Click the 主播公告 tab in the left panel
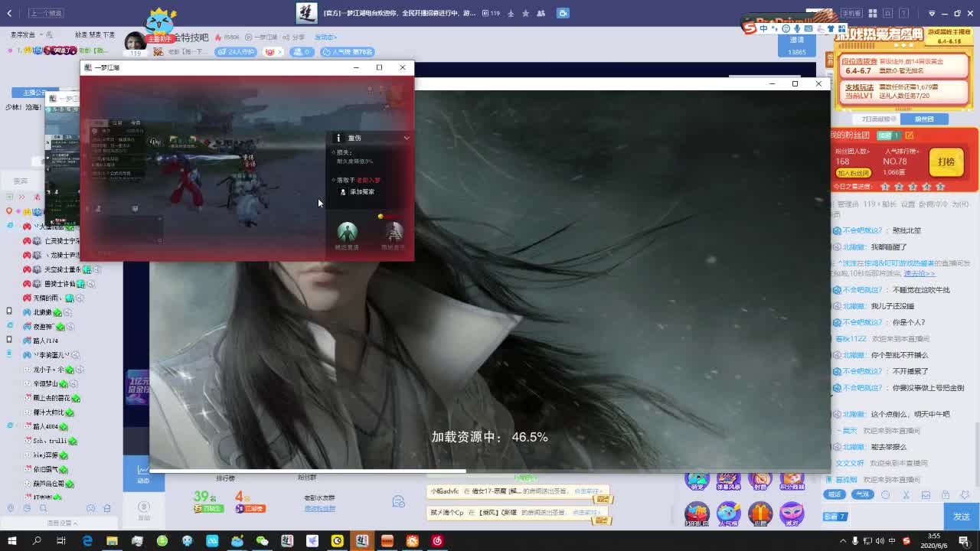 click(35, 93)
